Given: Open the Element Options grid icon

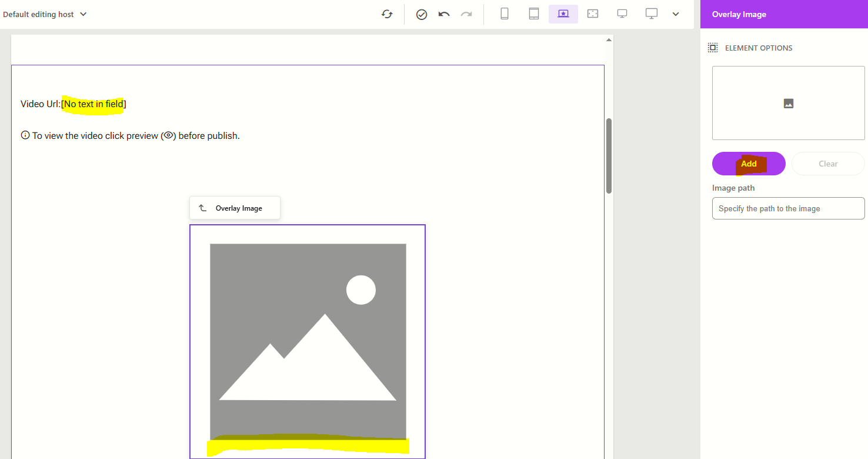Looking at the screenshot, I should tap(713, 48).
